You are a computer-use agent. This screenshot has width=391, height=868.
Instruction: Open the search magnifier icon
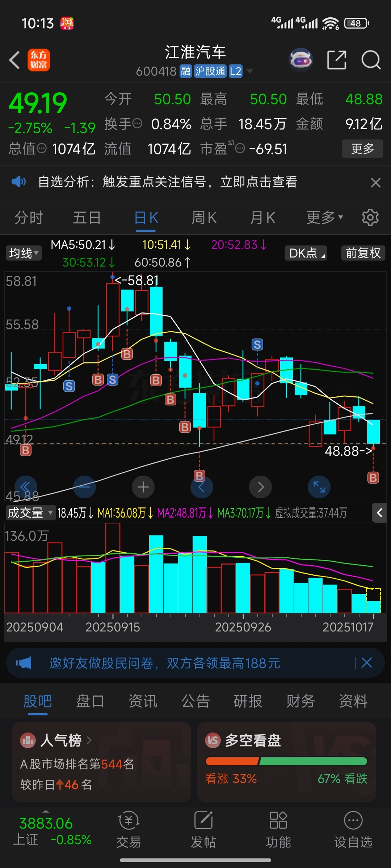coord(371,60)
